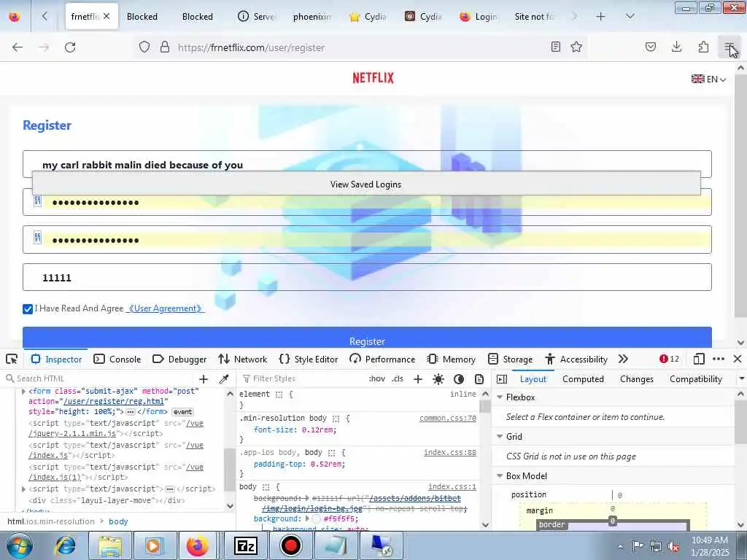Open Internet Explorer from the taskbar
Screen dimensions: 747x560
(66, 545)
